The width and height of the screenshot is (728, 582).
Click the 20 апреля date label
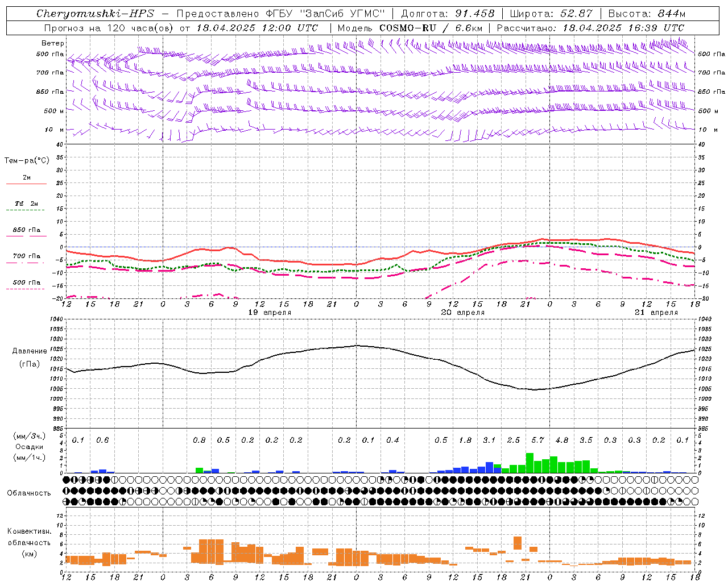[463, 313]
